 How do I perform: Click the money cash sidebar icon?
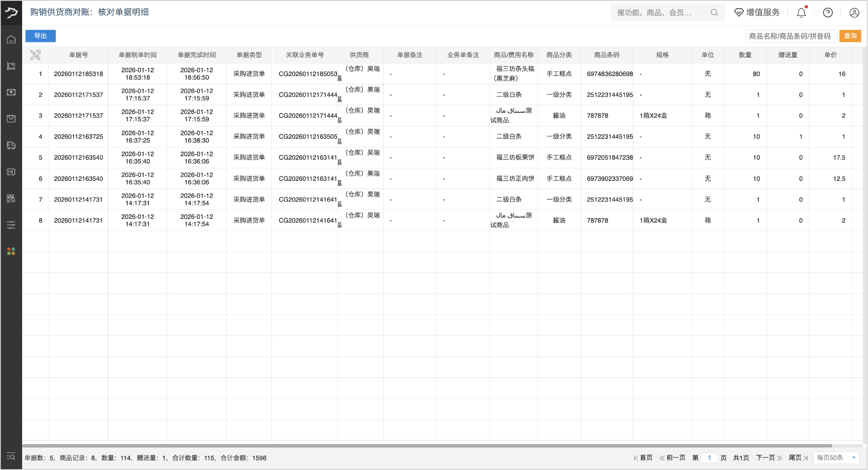pos(11,92)
